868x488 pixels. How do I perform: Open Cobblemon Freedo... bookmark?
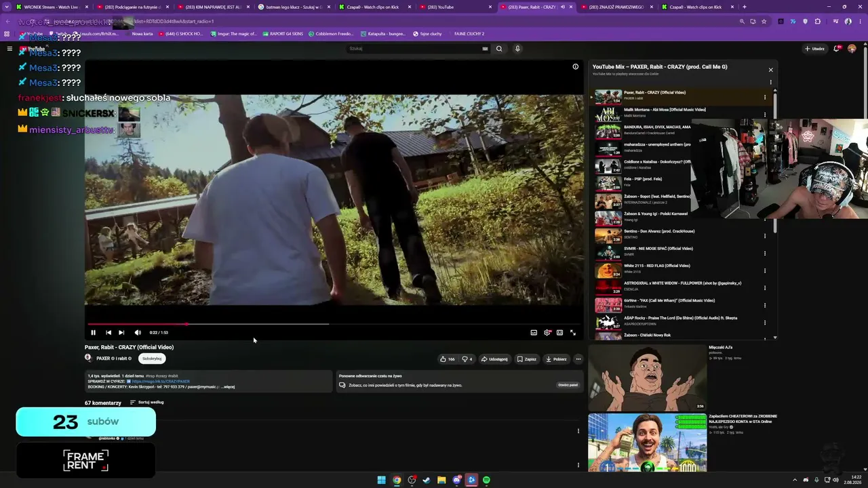tap(331, 34)
